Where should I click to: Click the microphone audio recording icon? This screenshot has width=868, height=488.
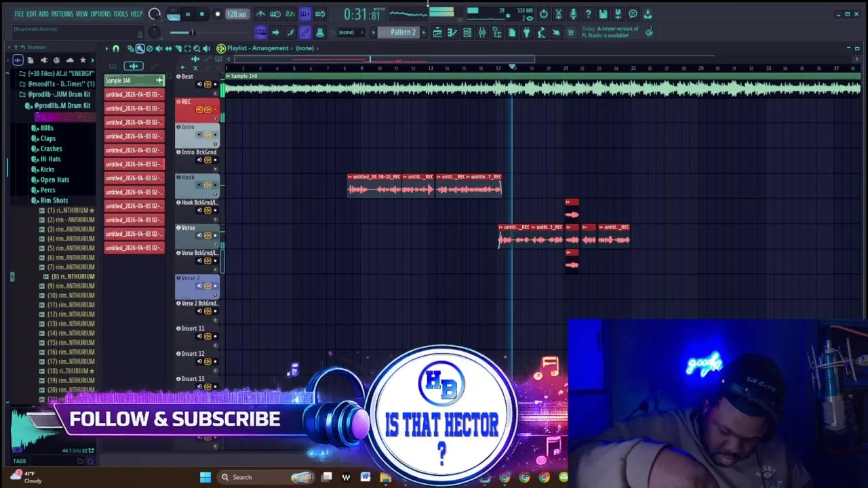(573, 14)
